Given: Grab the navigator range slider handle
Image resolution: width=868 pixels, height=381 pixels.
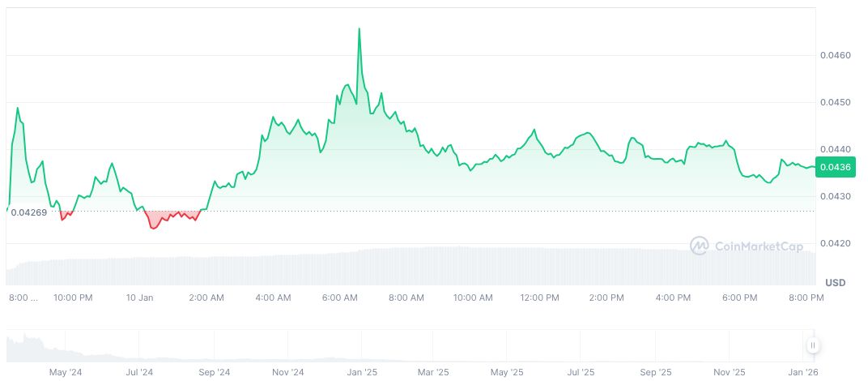Looking at the screenshot, I should click(812, 345).
